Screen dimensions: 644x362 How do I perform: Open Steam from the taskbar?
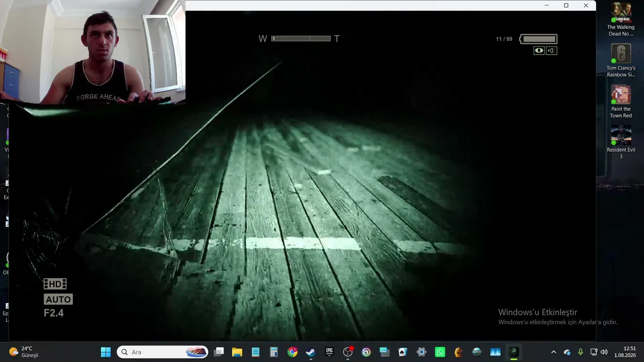pyautogui.click(x=311, y=352)
